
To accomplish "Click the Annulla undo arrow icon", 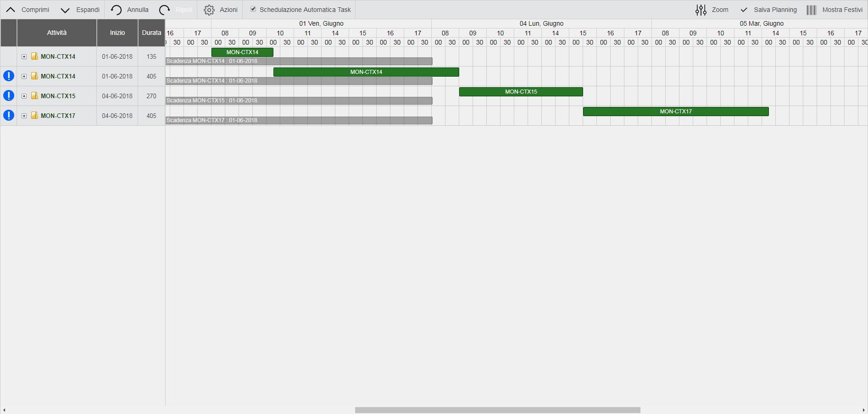I will [116, 10].
